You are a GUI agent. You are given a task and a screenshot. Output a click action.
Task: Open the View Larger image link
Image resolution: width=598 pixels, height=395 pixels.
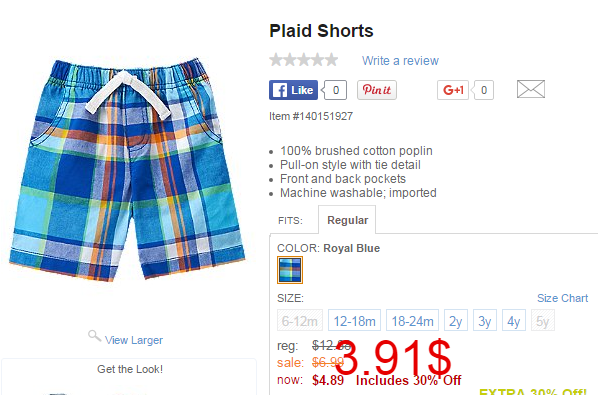pyautogui.click(x=134, y=340)
